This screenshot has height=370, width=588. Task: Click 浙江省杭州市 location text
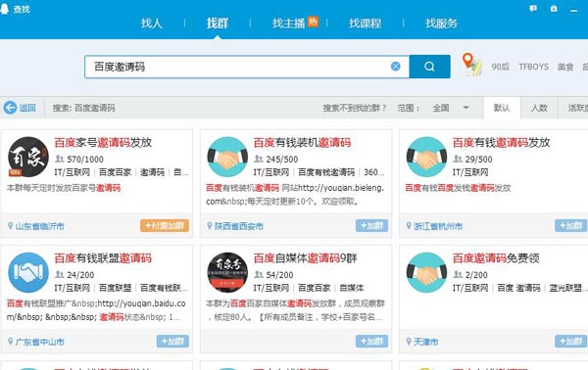[x=438, y=226]
